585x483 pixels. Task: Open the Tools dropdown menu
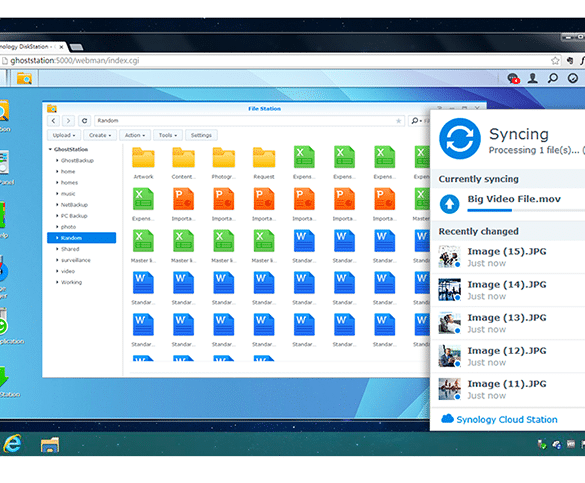168,135
